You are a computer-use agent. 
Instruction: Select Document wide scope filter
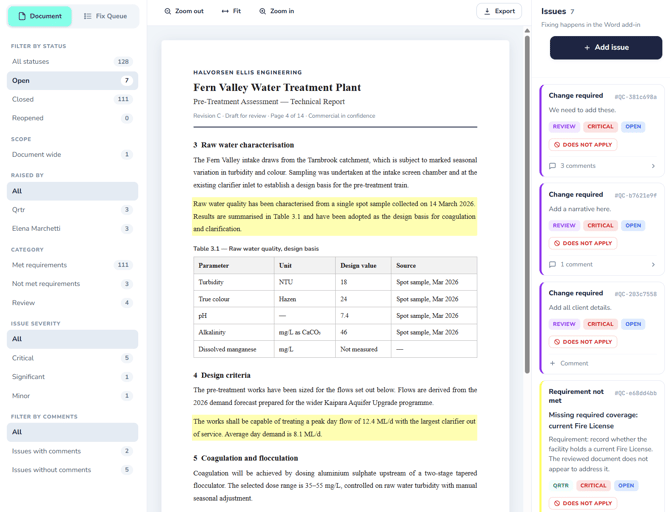pyautogui.click(x=72, y=154)
